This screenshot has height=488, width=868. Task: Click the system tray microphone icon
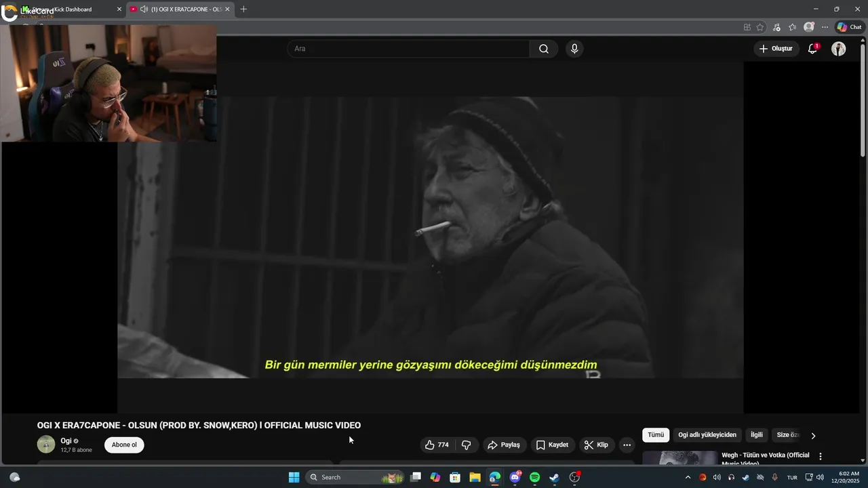[x=774, y=477]
